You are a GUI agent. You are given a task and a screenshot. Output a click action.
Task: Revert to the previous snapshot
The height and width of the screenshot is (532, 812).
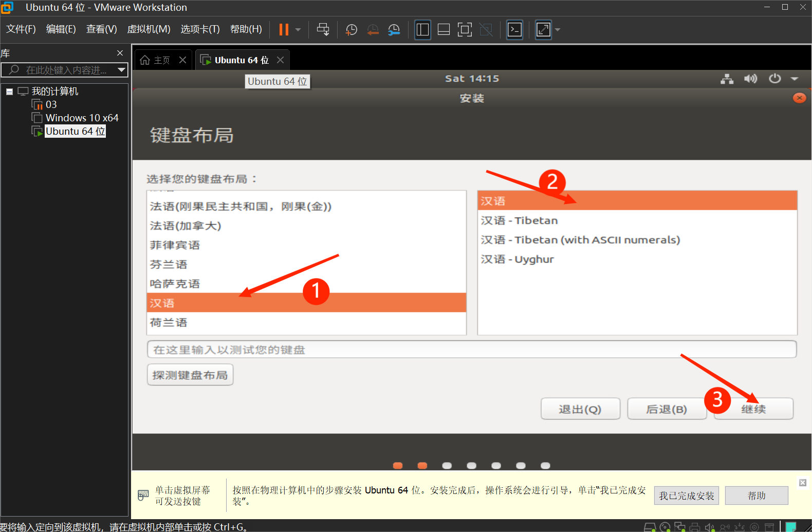point(373,30)
